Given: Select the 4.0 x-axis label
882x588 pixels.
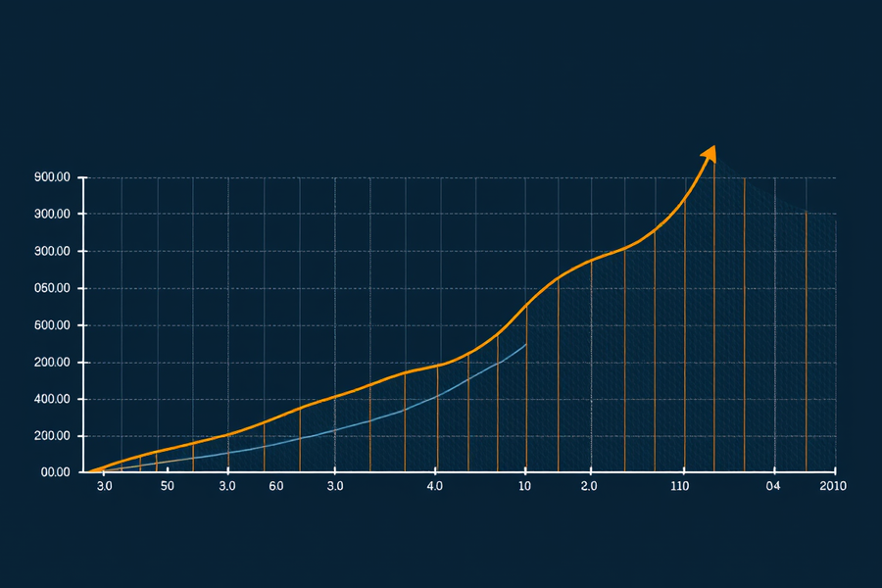Looking at the screenshot, I should [435, 486].
